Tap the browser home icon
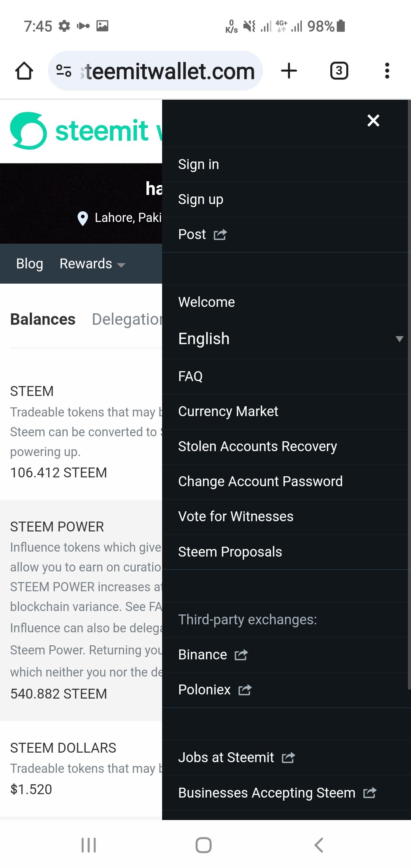Image resolution: width=411 pixels, height=868 pixels. coord(24,71)
